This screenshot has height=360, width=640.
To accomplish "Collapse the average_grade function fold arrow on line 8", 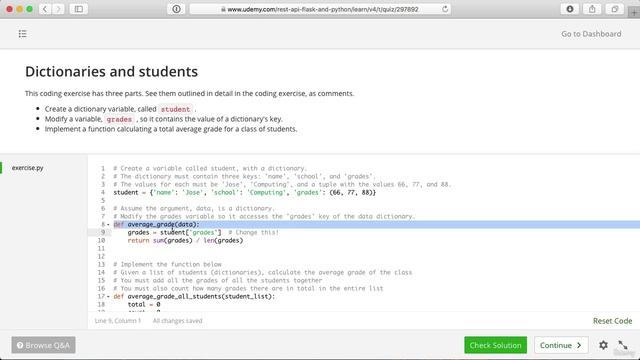I will (108, 224).
